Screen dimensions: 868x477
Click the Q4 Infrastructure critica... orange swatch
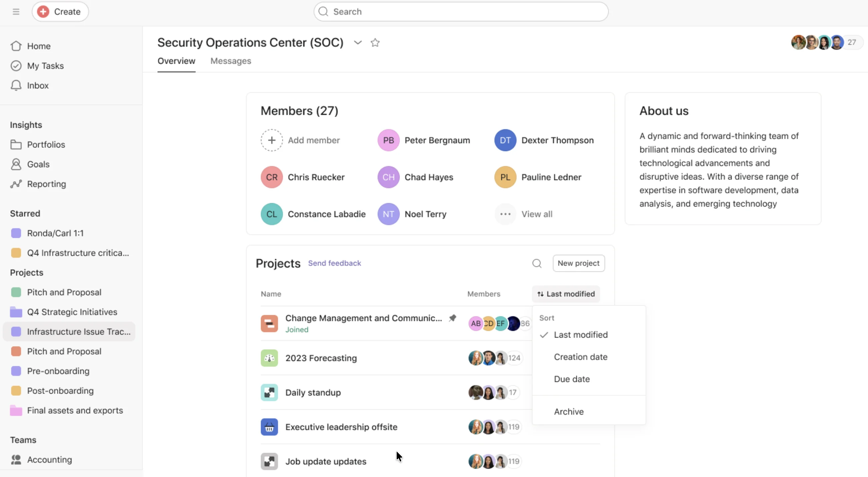[x=16, y=253]
